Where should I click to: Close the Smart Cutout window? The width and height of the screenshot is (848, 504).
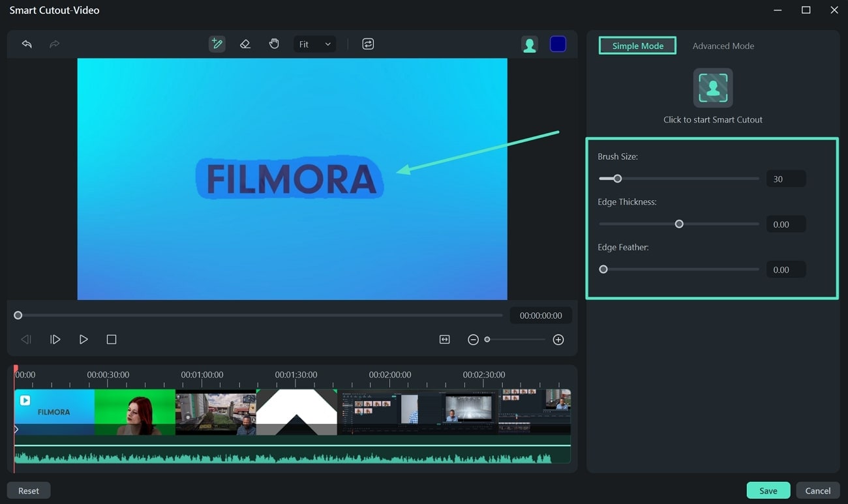834,10
